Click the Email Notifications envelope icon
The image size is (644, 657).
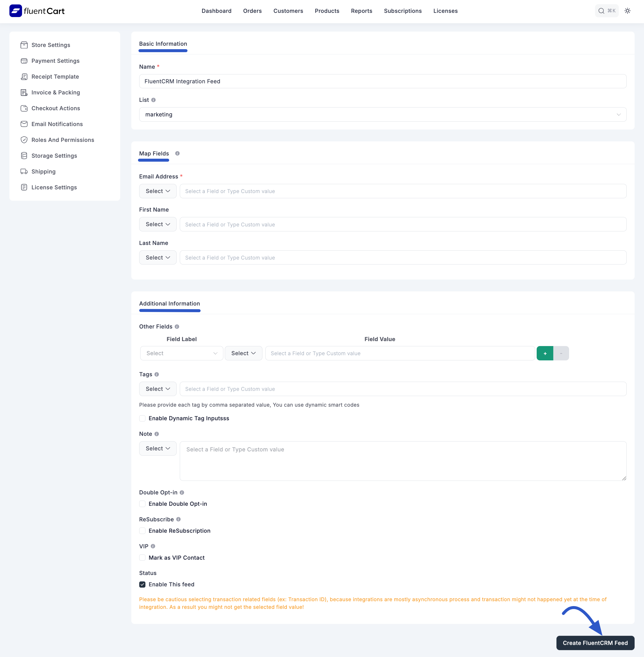pyautogui.click(x=24, y=124)
